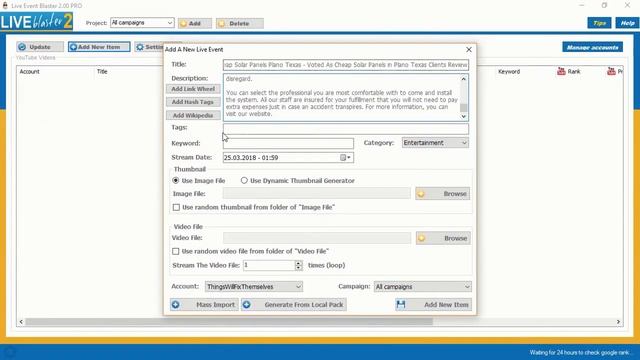Click the loop count spinner arrows

(299, 265)
